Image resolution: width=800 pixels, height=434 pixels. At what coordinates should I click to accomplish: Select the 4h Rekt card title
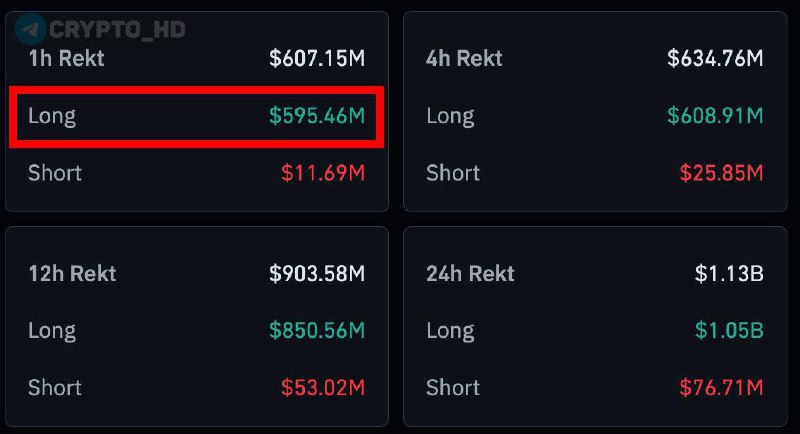point(464,58)
